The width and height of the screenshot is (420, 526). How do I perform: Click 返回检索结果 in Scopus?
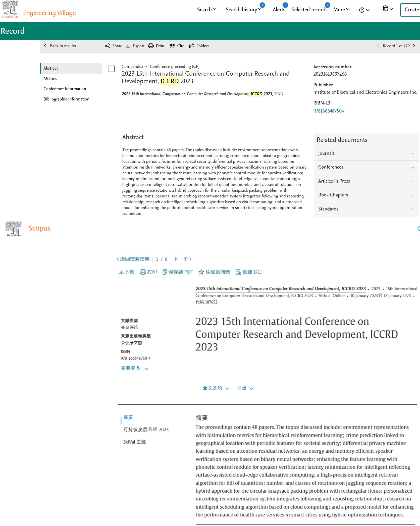point(133,259)
